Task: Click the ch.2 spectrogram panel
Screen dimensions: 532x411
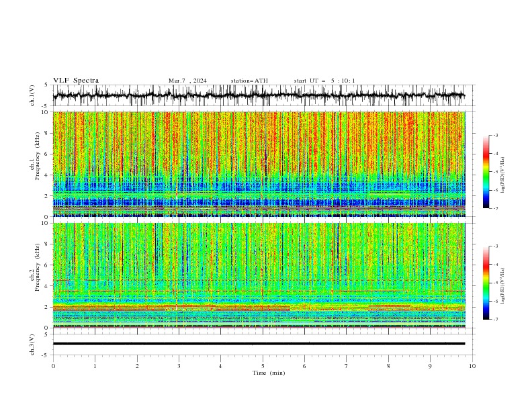Action: click(259, 275)
